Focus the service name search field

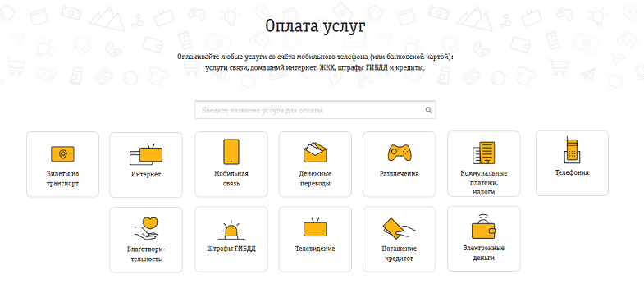pyautogui.click(x=315, y=110)
